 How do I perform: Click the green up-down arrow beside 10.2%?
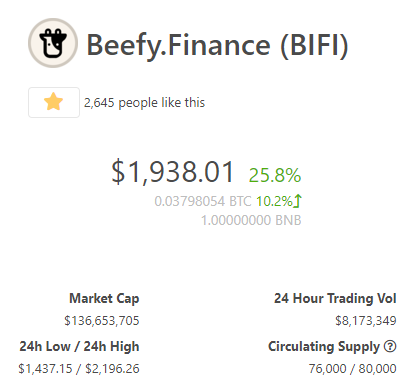[298, 201]
